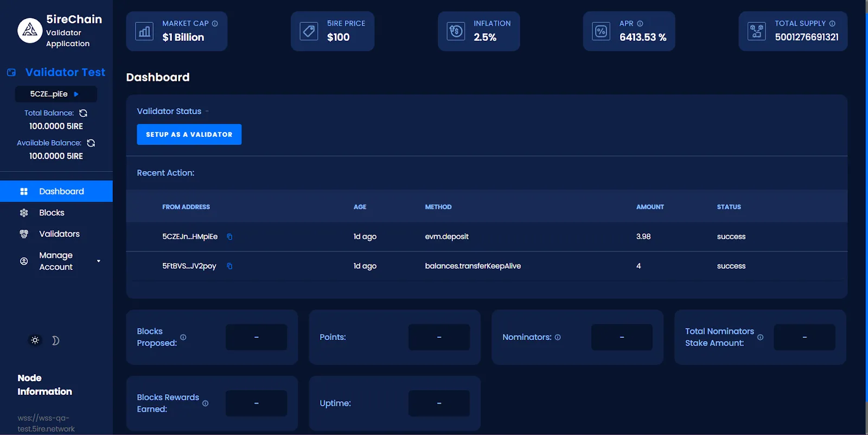The image size is (868, 435).
Task: Copy the 5FtBVS...JV2poy address
Action: 229,266
